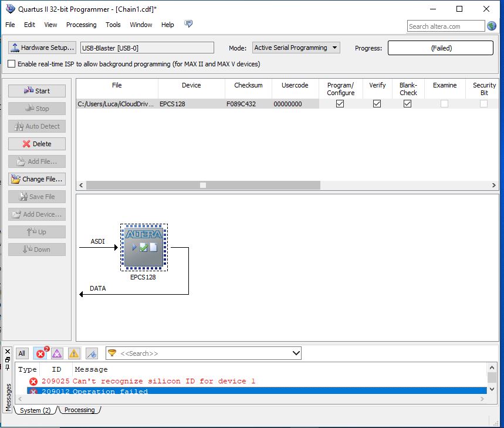Click the checksum value F089C432
Image resolution: width=504 pixels, height=428 pixels.
click(241, 104)
